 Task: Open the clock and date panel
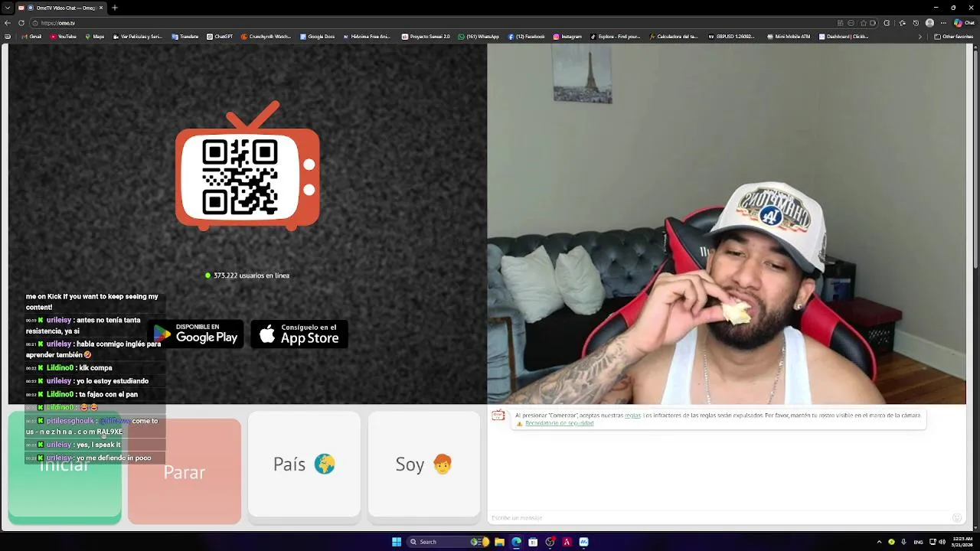pyautogui.click(x=962, y=542)
